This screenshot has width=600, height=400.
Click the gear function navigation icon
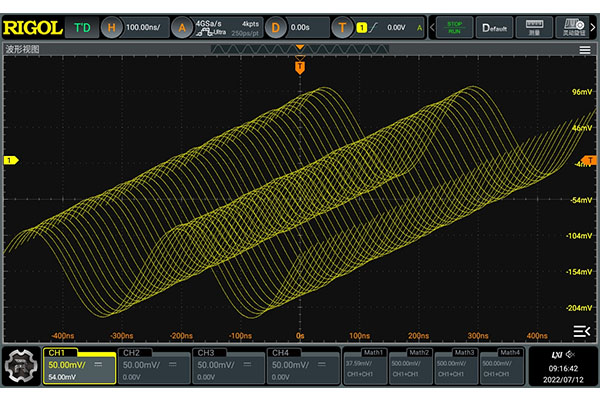(22, 367)
